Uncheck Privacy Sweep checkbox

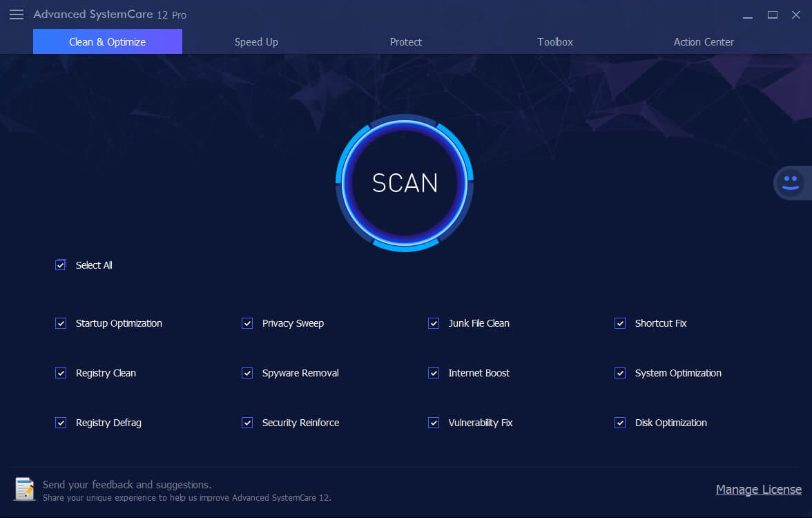(x=247, y=323)
